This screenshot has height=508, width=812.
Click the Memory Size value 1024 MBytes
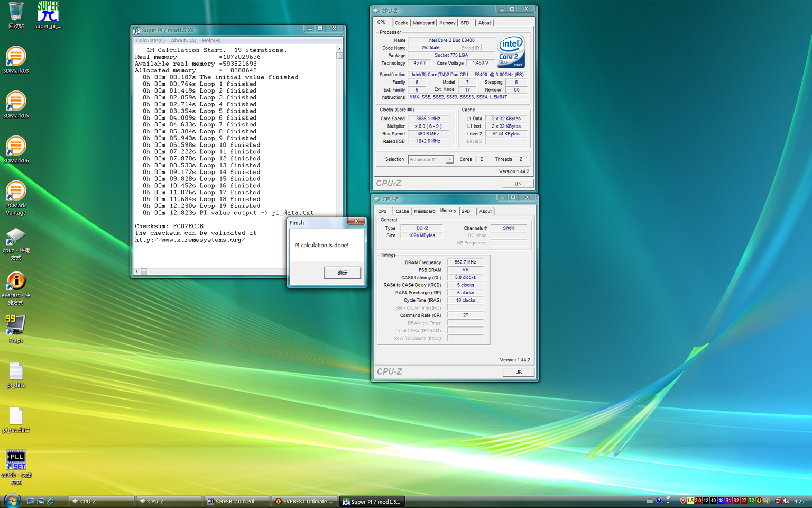[x=422, y=236]
